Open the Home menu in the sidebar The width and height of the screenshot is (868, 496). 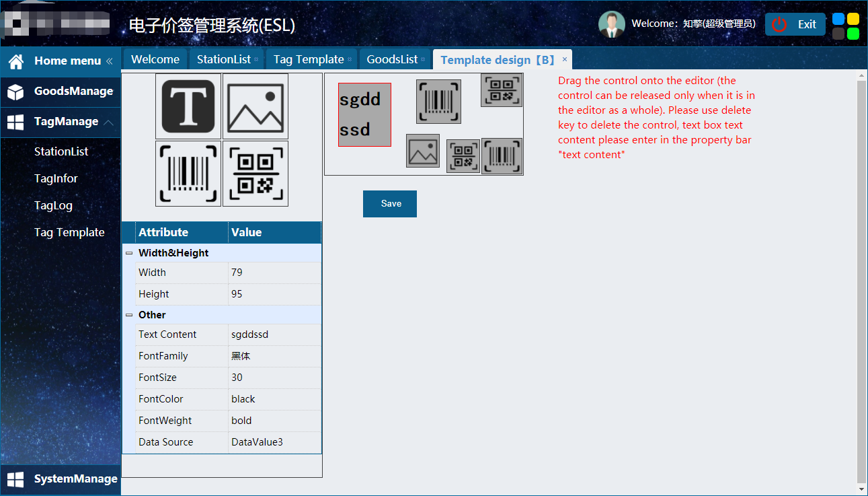(x=61, y=61)
